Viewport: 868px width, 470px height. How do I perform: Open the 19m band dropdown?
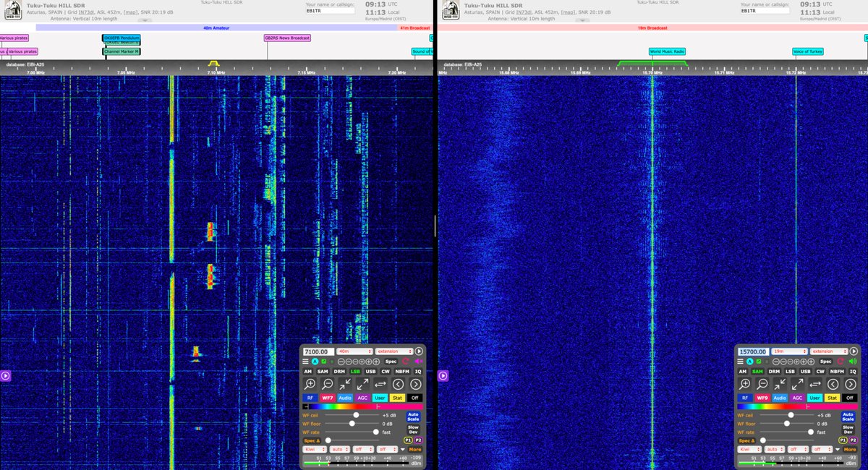(x=789, y=351)
